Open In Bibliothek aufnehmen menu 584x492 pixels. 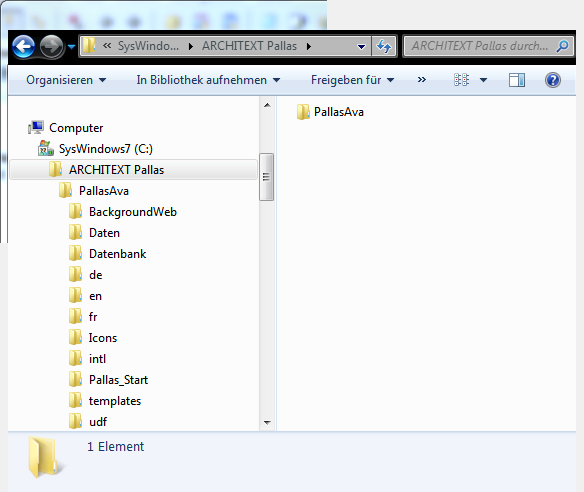(x=208, y=80)
